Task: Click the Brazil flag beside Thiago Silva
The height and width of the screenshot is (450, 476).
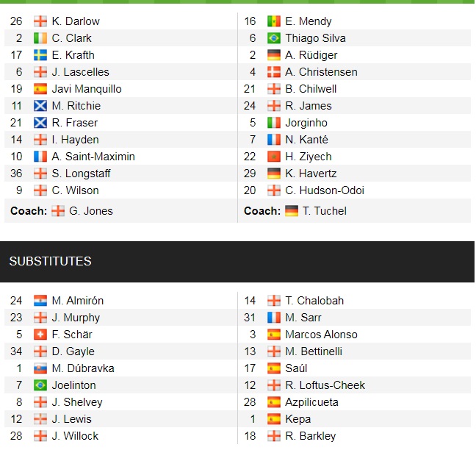Action: (274, 38)
